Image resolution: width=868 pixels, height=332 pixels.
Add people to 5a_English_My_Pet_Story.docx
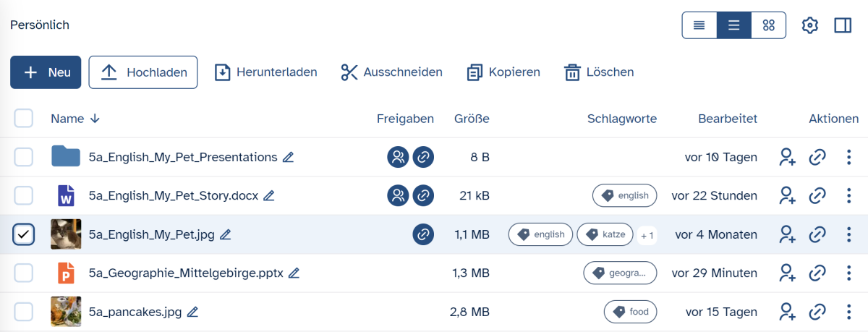(x=787, y=195)
